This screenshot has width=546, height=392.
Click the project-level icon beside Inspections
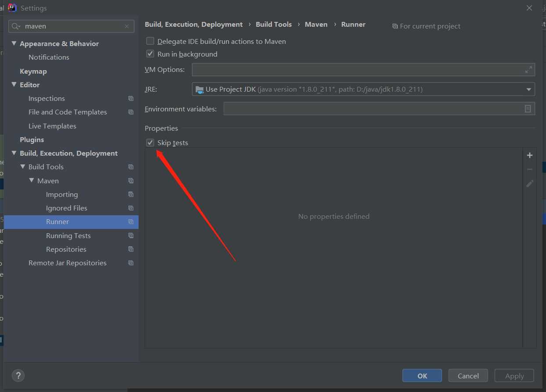(131, 99)
